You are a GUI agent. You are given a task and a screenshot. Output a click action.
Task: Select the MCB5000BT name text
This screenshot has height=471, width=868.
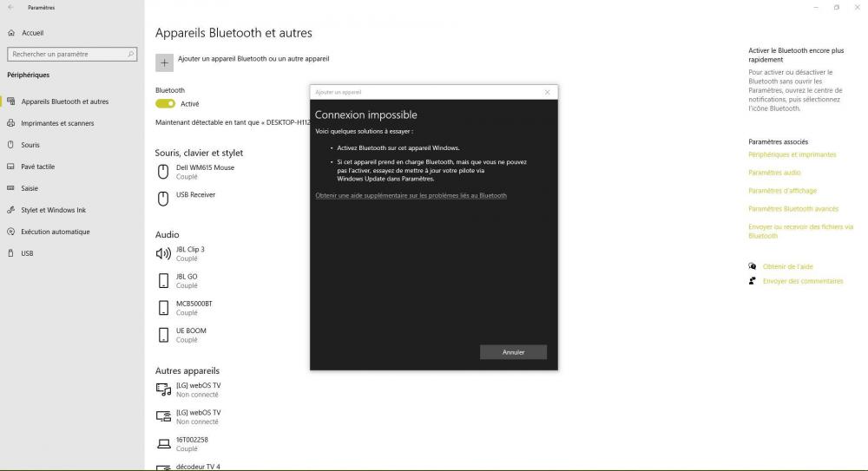[x=194, y=304]
